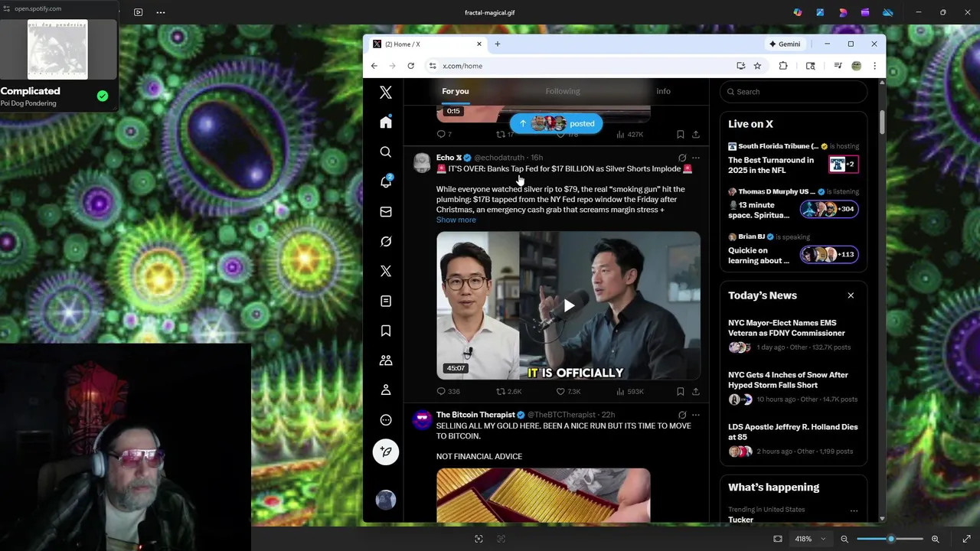Screen dimensions: 980x551
Task: Share the top post with 427K views
Action: 695,134
